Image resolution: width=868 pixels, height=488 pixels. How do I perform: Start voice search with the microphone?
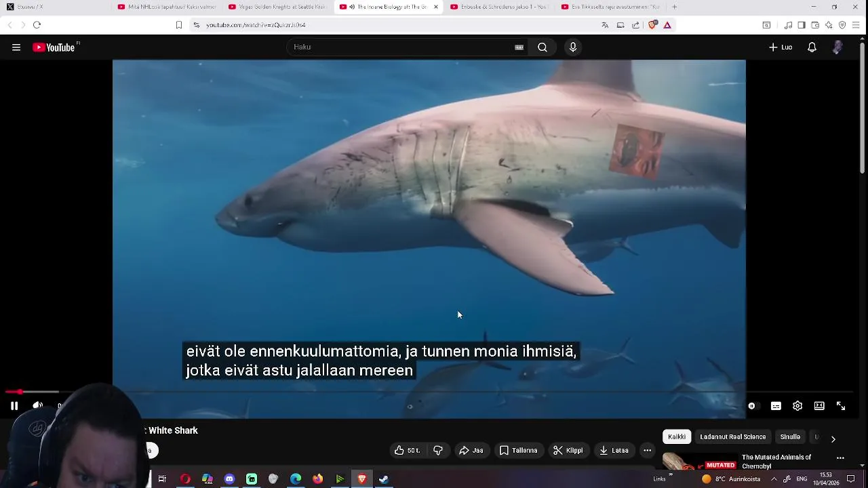click(573, 47)
